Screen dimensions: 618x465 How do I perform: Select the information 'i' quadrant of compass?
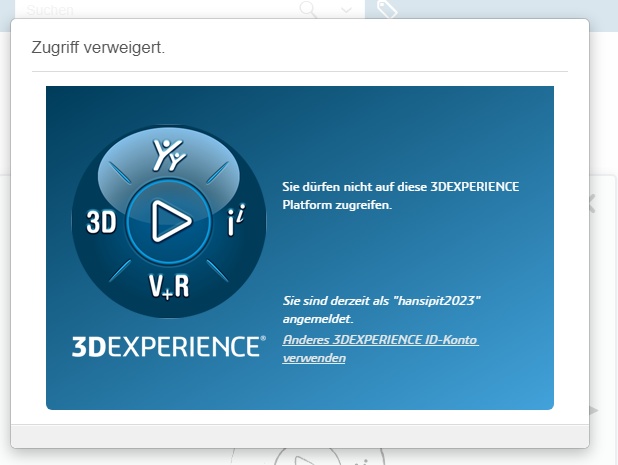point(236,220)
